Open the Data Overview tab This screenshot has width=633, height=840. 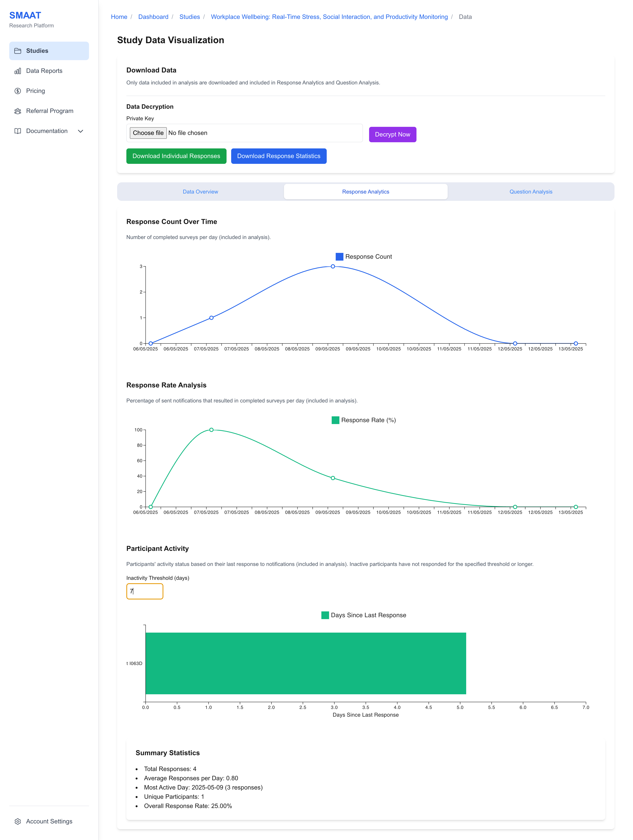[x=200, y=191]
